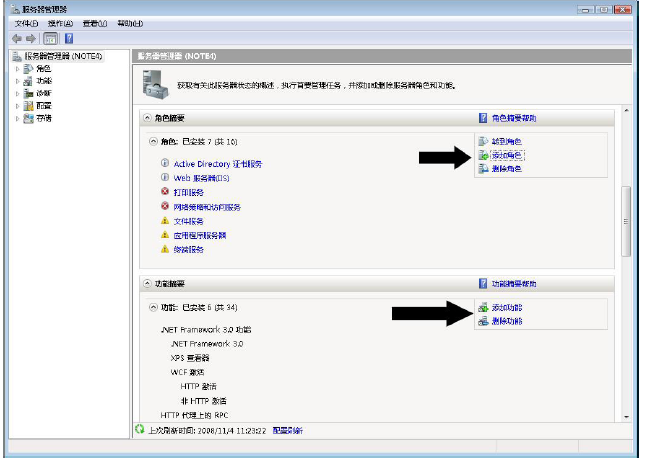Open the 打印服务 role link

click(188, 193)
